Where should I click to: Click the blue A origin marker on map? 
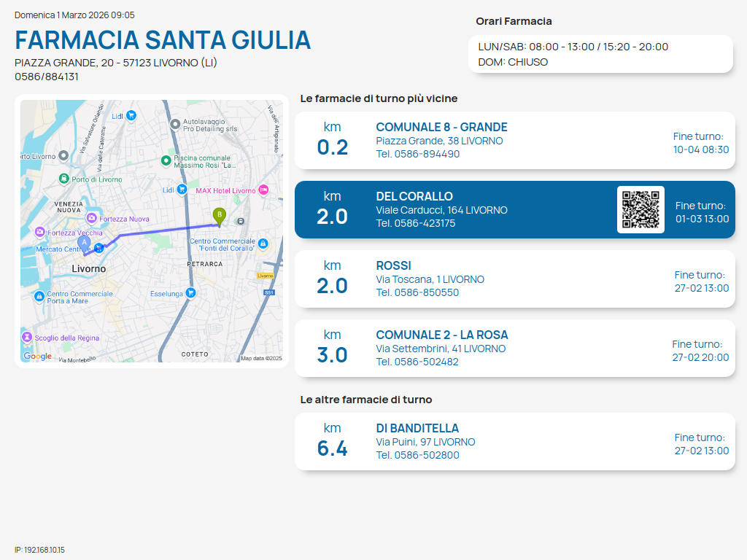(83, 242)
